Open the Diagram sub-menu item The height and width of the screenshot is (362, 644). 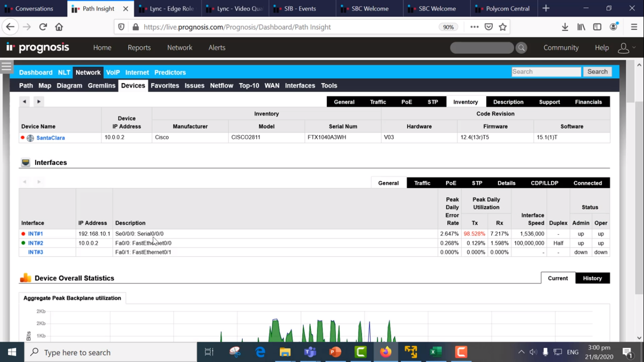point(69,86)
